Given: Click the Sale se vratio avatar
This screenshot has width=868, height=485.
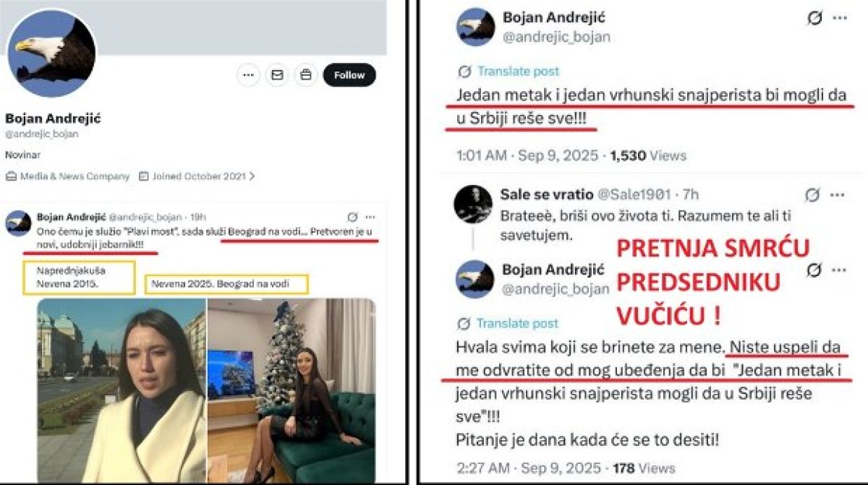Looking at the screenshot, I should 474,205.
